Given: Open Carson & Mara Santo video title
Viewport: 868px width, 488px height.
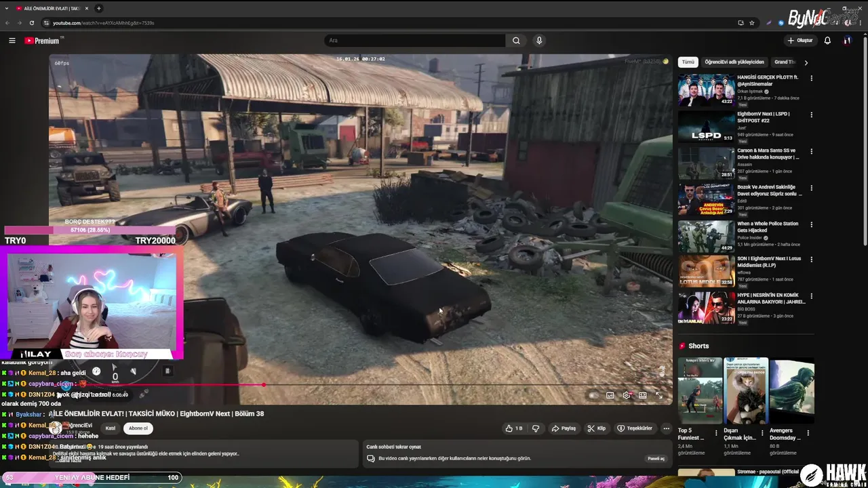Looking at the screenshot, I should [770, 154].
